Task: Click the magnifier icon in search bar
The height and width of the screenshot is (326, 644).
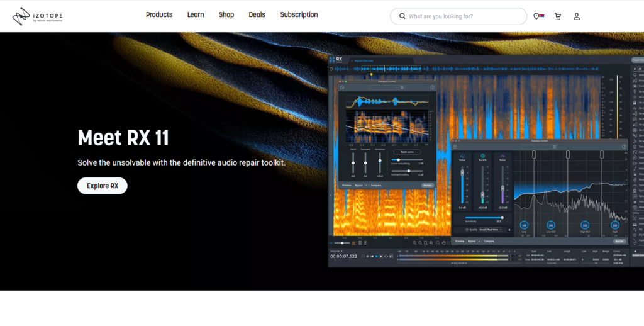Action: (402, 16)
